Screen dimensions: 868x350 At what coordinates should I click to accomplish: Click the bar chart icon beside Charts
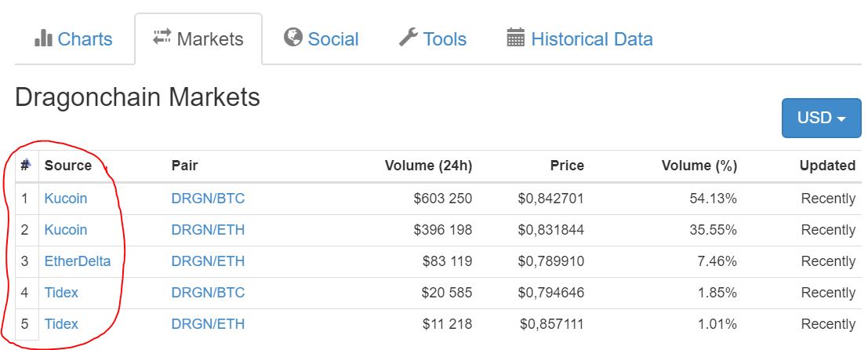tap(43, 38)
